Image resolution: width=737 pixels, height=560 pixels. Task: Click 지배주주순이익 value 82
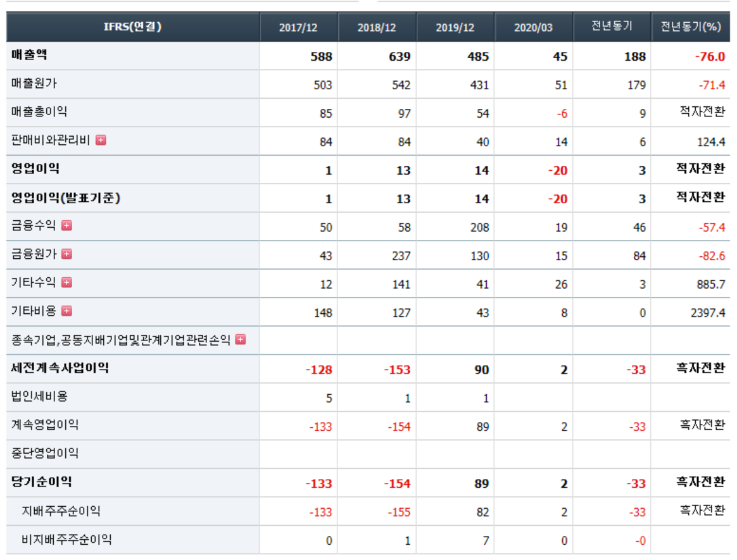tap(482, 513)
